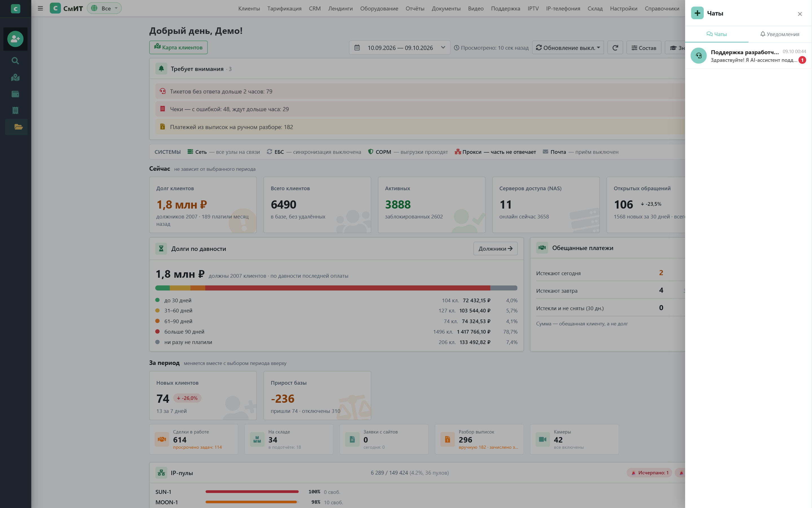Click the Тикетов без ответа alert row
The image size is (812, 508).
[x=420, y=91]
